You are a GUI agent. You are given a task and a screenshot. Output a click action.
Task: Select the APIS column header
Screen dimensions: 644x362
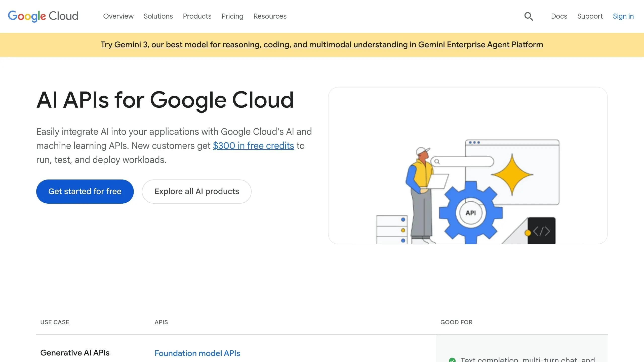(x=161, y=322)
